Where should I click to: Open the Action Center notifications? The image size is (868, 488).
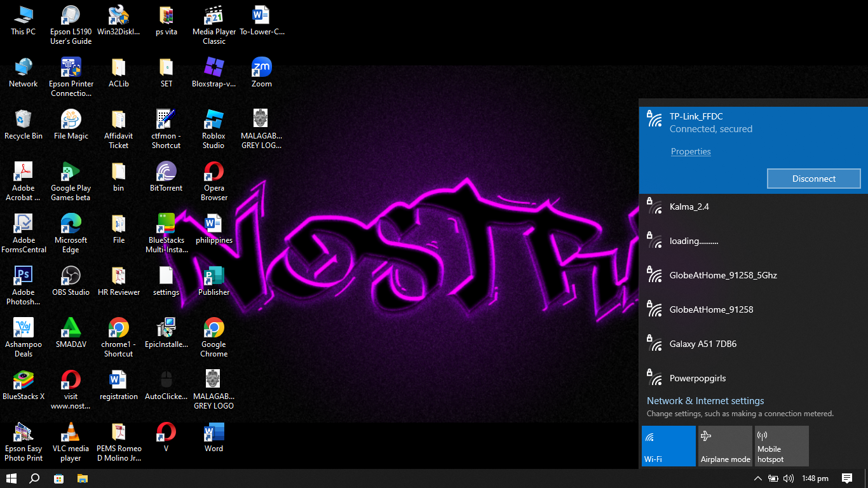847,478
